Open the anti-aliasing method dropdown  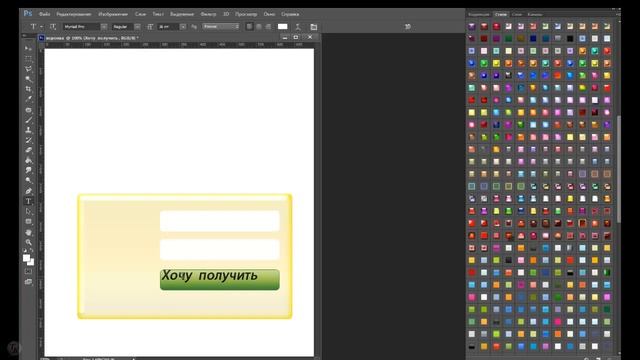pyautogui.click(x=220, y=27)
